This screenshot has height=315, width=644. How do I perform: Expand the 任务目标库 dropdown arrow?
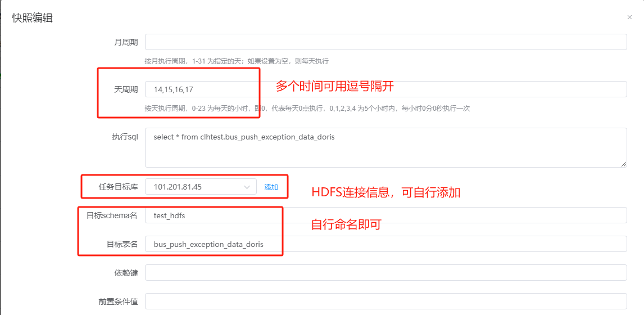pyautogui.click(x=247, y=187)
